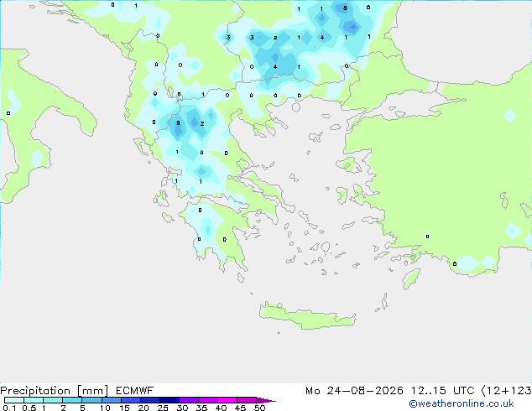Pick the 1–2 mm legend color box
This screenshot has width=532, height=411.
tap(53, 400)
